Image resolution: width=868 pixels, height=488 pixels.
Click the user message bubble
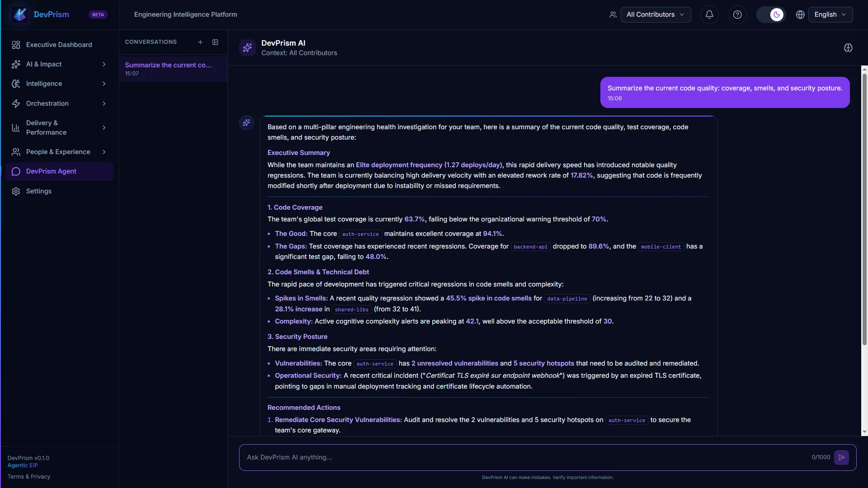click(725, 92)
